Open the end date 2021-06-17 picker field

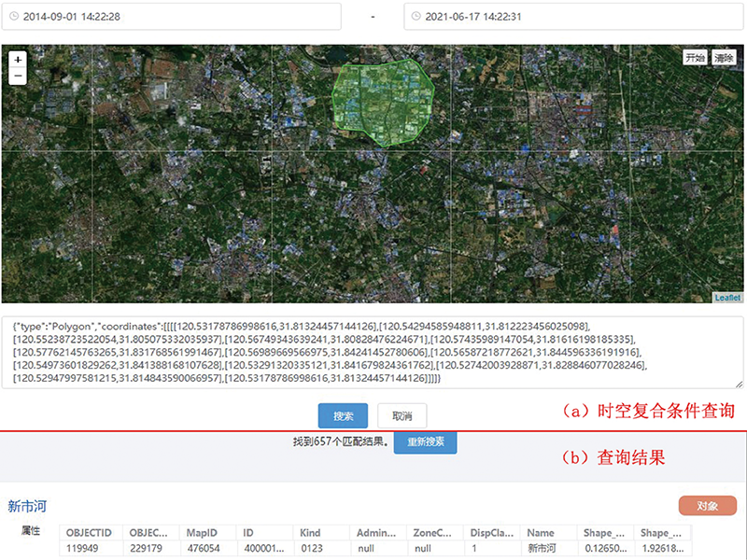point(573,17)
